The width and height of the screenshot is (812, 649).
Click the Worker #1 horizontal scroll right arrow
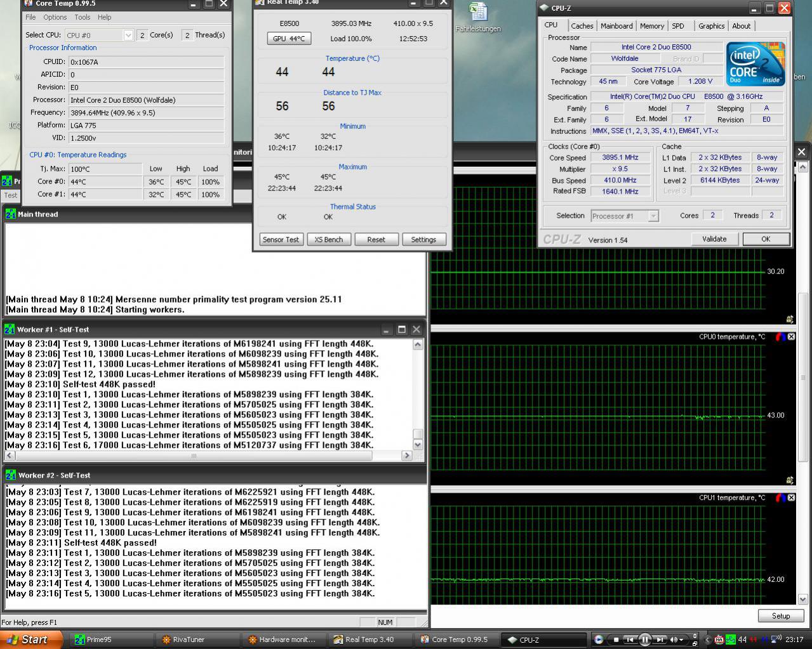(x=407, y=456)
